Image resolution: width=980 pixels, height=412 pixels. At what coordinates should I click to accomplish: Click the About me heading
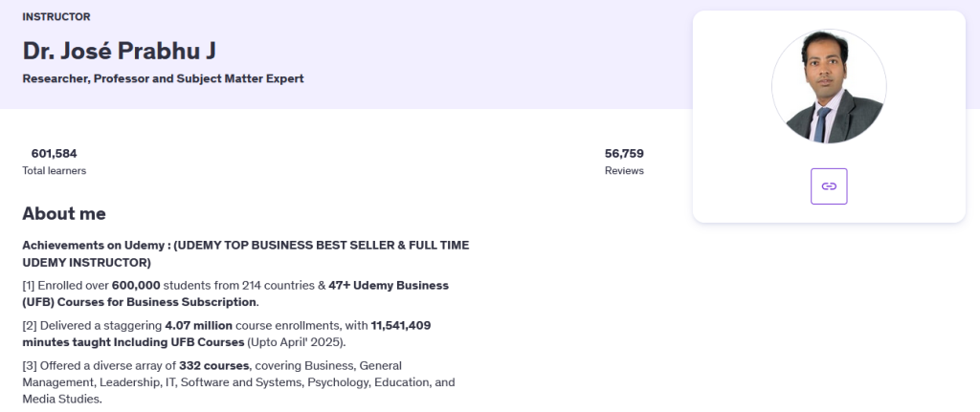point(64,213)
